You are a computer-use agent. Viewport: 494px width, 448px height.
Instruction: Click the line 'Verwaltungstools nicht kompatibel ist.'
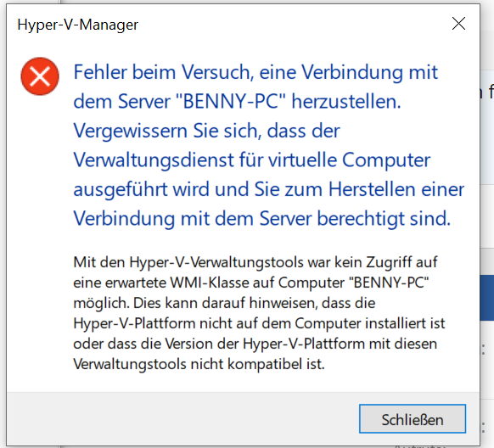(x=199, y=364)
